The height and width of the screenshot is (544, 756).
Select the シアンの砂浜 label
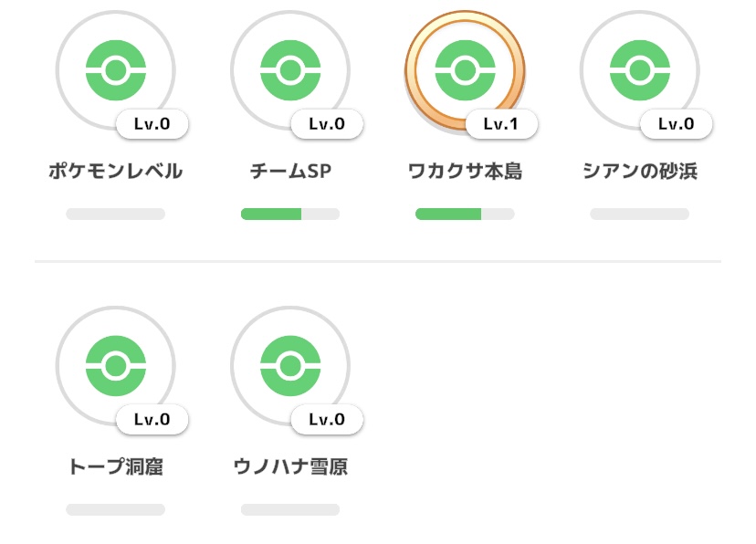pyautogui.click(x=640, y=171)
